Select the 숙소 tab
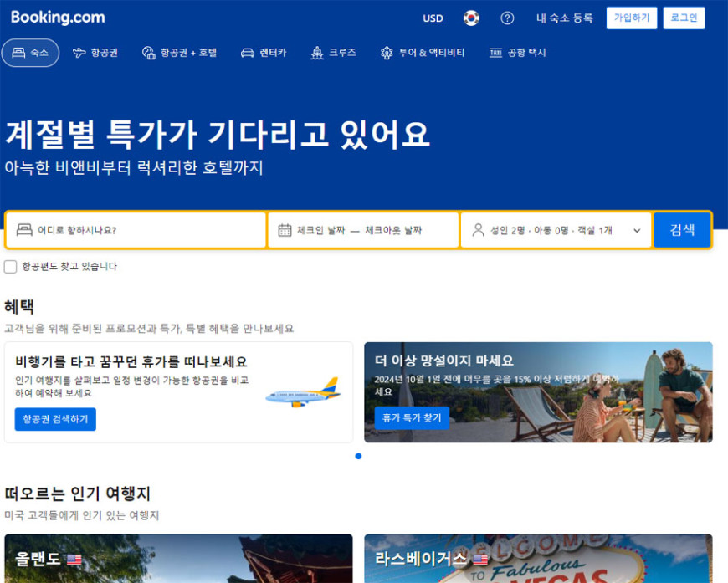Screen dimensions: 728x583 pos(31,53)
